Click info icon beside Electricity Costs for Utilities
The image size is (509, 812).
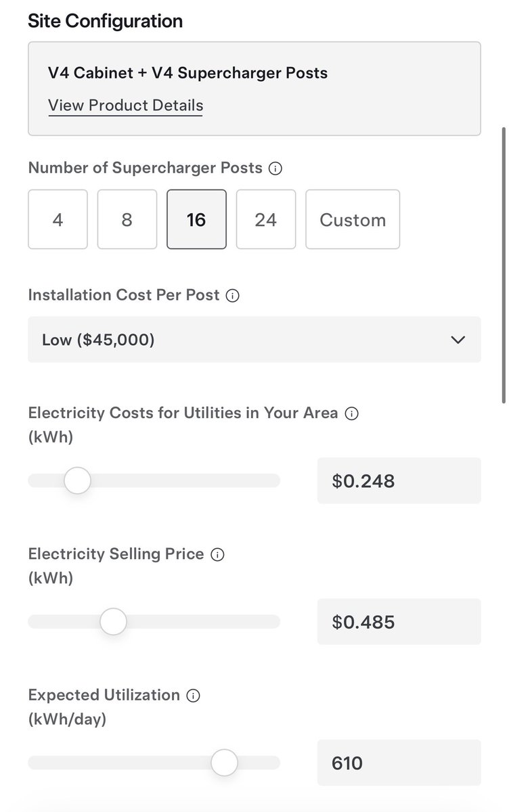[x=351, y=413]
